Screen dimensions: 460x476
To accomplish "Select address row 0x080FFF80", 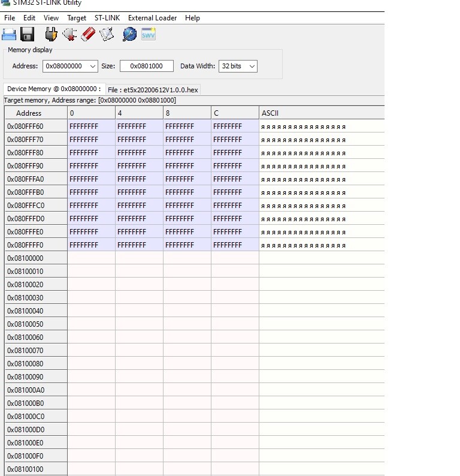I will click(x=36, y=153).
